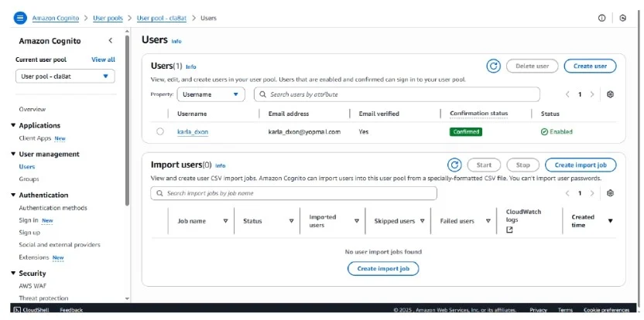
Task: Focus the Search users by attribute field
Action: coord(397,94)
